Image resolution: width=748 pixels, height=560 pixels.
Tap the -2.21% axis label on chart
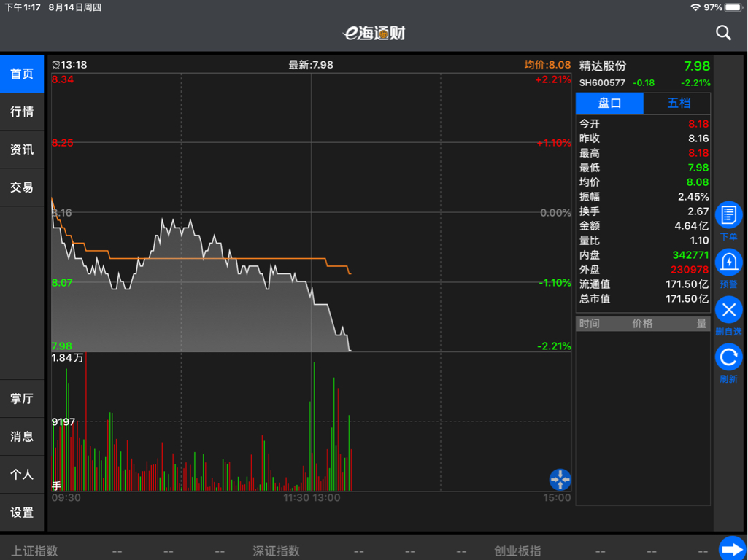click(554, 346)
